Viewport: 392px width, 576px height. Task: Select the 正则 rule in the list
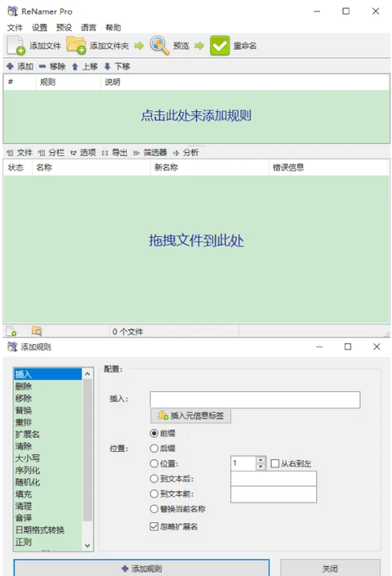pyautogui.click(x=48, y=542)
